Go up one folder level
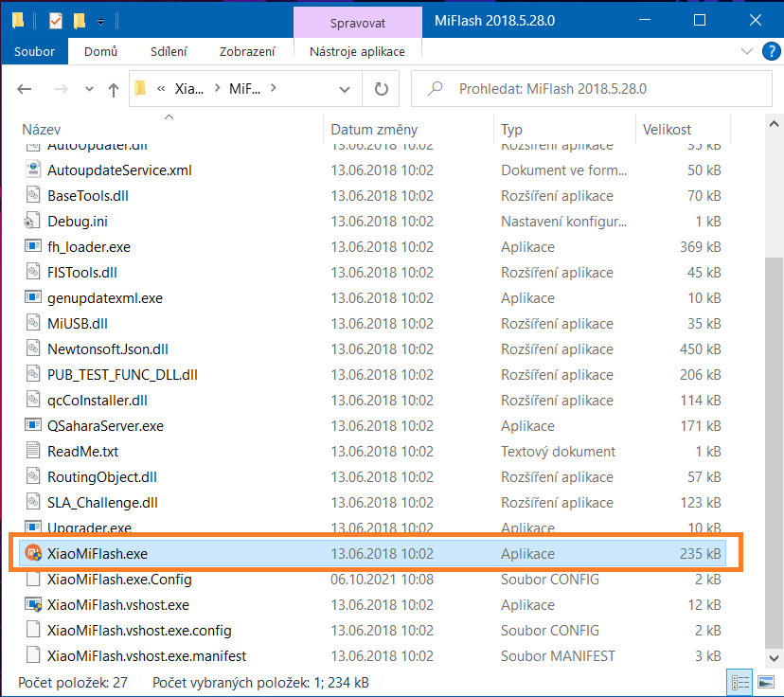 coord(114,90)
